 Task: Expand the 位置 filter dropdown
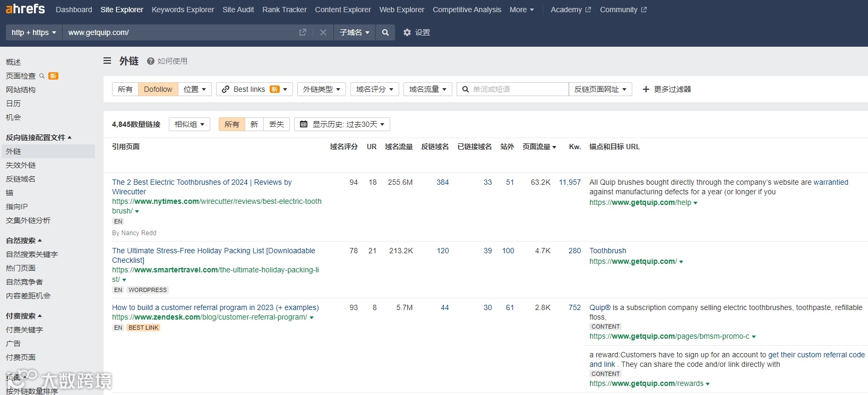tap(195, 89)
